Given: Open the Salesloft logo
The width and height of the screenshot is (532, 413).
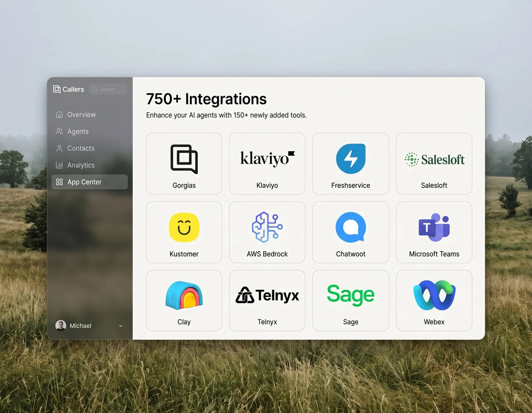Looking at the screenshot, I should 434,159.
